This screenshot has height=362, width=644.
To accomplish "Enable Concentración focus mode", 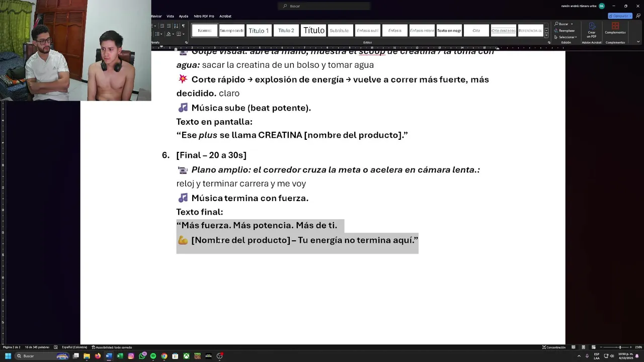I will coord(554,347).
